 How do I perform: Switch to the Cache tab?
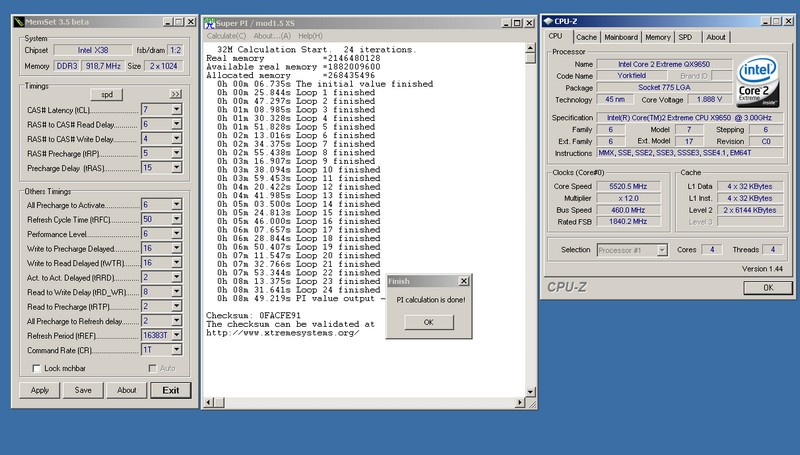tap(586, 37)
